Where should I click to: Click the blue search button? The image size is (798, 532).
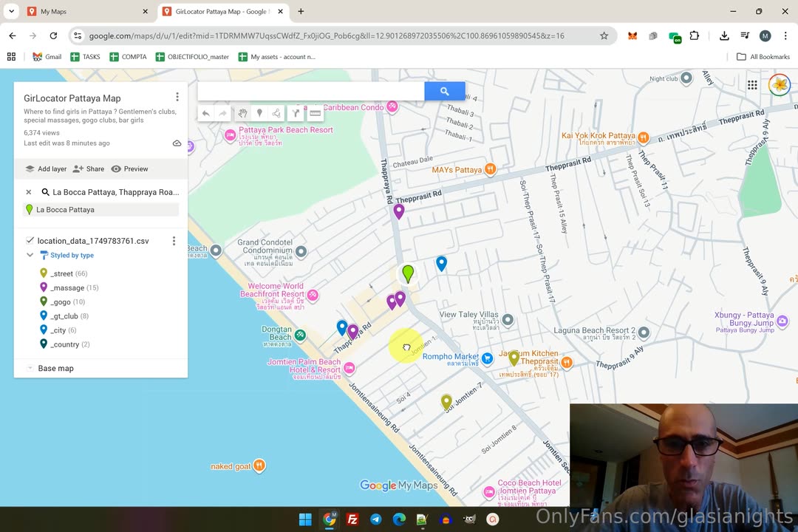click(444, 91)
